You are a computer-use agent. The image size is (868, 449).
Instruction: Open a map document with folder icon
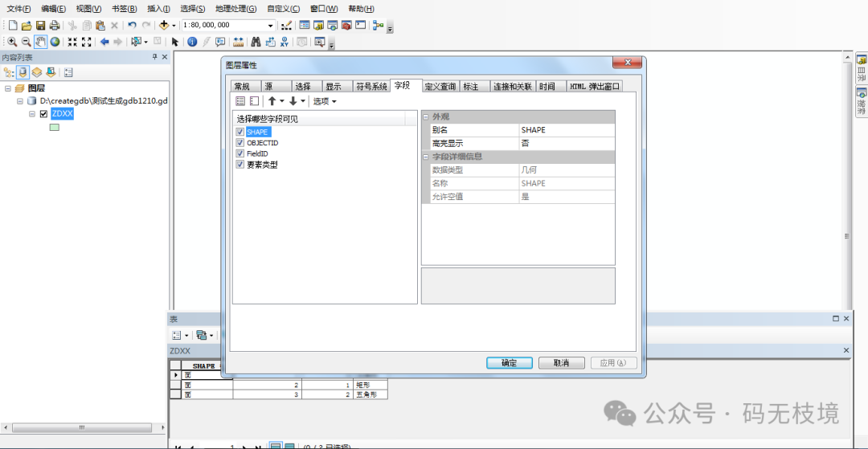(x=27, y=26)
